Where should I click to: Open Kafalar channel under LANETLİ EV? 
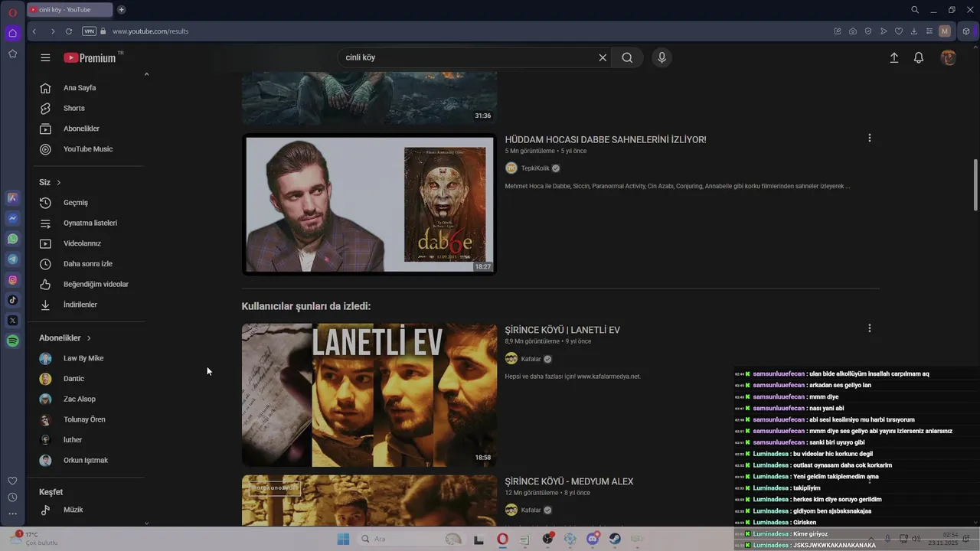(x=531, y=359)
